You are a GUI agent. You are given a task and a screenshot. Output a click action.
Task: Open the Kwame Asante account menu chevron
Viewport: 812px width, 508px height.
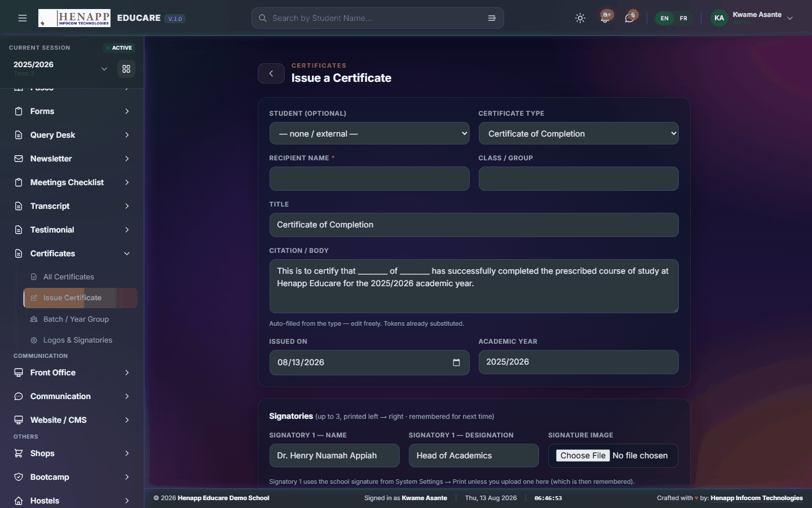790,18
